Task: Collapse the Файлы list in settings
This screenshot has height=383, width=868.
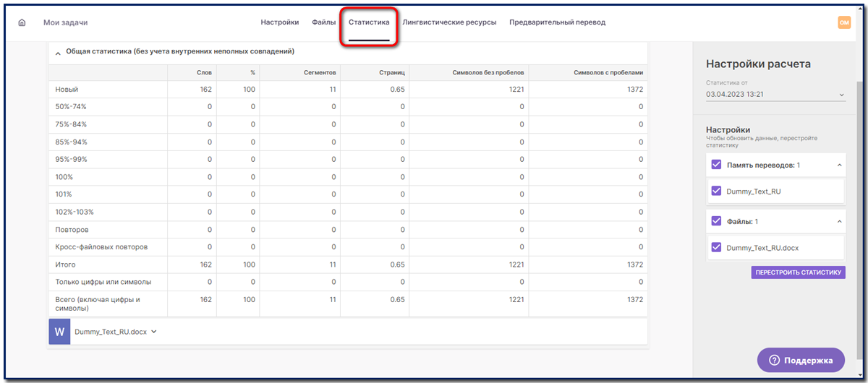Action: click(839, 221)
